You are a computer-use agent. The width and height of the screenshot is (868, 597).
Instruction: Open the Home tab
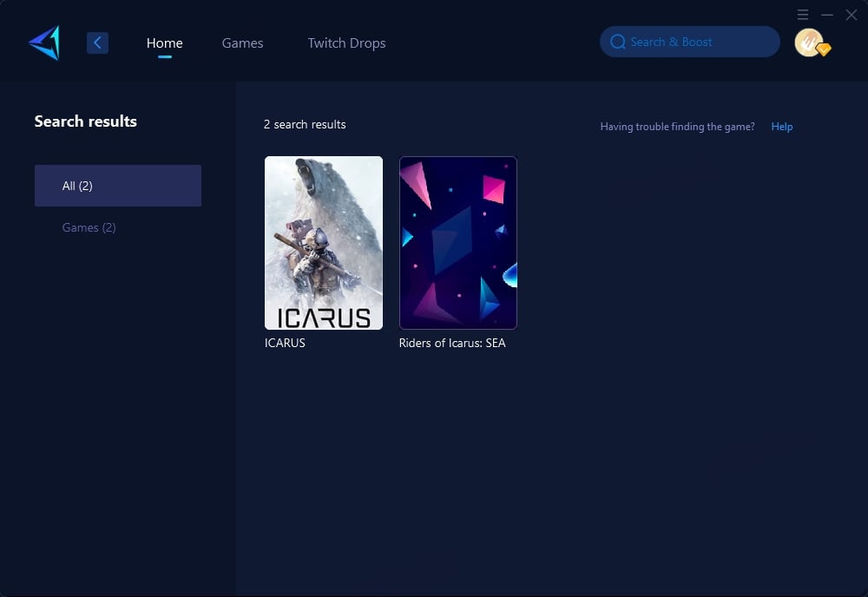tap(164, 43)
